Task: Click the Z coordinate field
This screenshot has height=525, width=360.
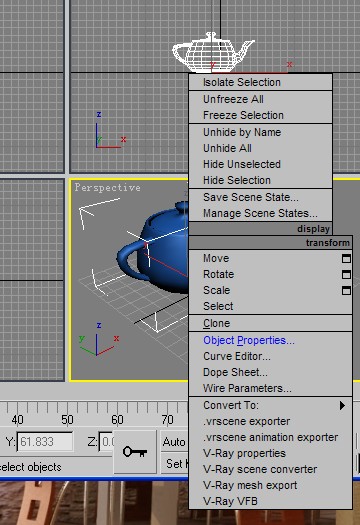Action: (107, 442)
